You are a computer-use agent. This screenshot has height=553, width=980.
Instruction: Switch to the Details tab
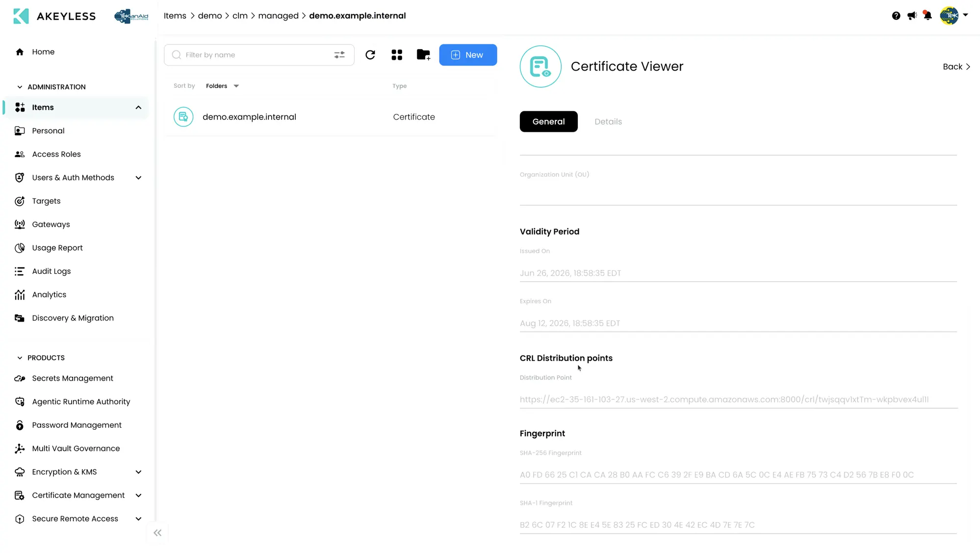[608, 122]
